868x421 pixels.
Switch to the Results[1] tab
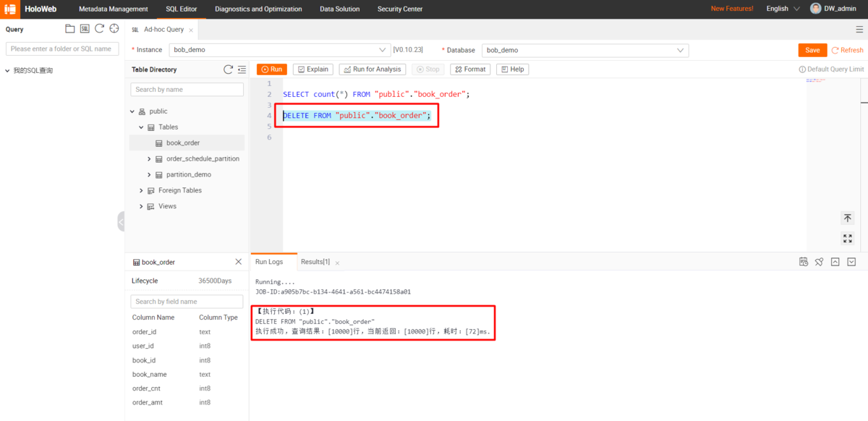[315, 262]
